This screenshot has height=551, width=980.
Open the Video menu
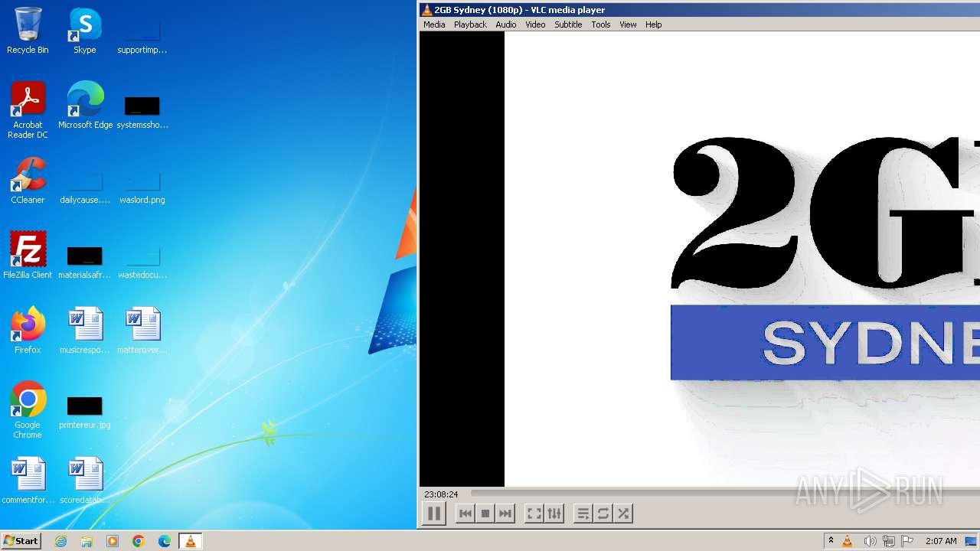click(x=535, y=24)
